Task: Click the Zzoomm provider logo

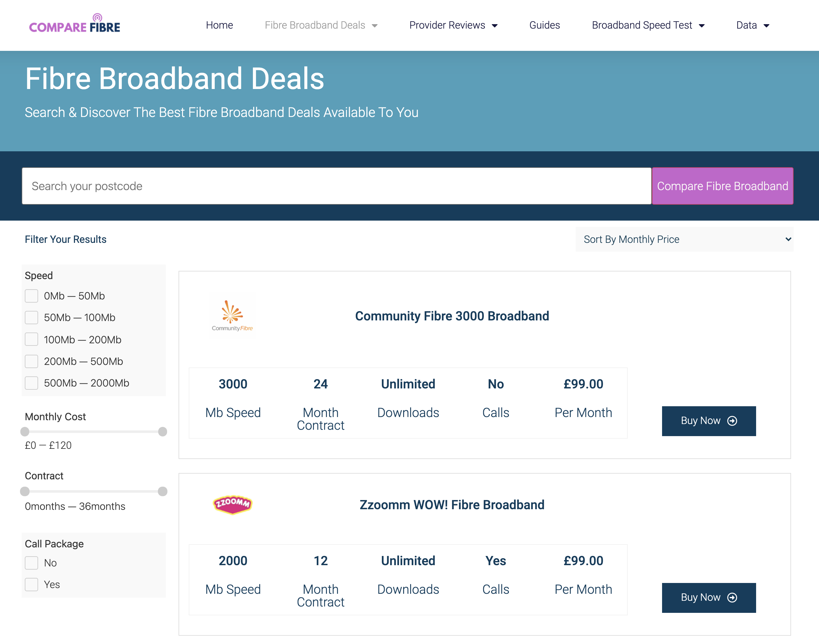Action: (232, 505)
